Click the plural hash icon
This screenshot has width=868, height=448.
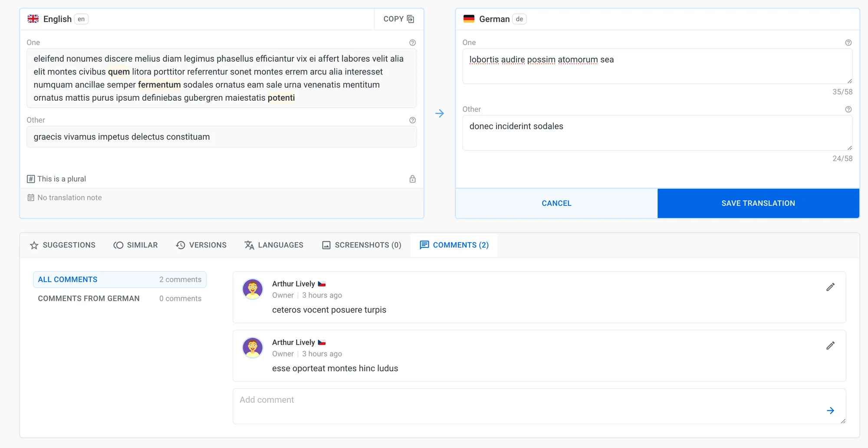point(31,179)
